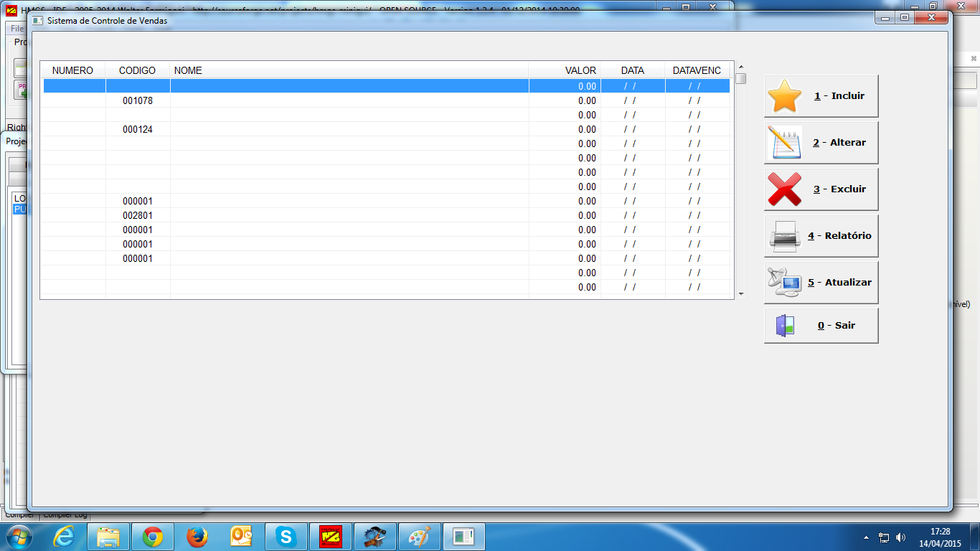
Task: Select the cell with code 002801
Action: click(138, 215)
